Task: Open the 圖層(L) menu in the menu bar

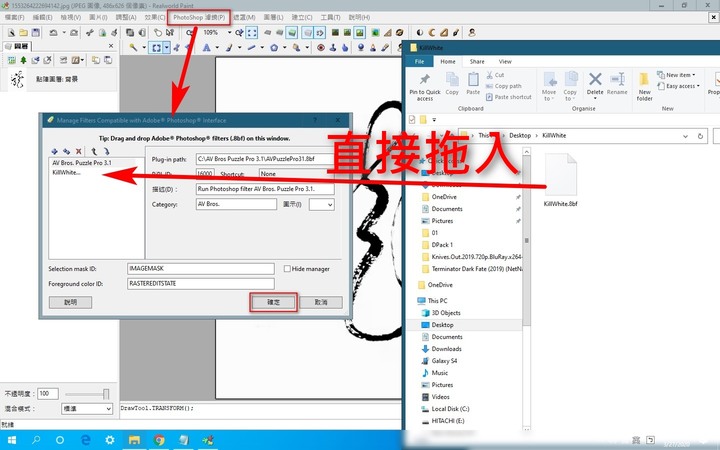Action: pos(273,17)
